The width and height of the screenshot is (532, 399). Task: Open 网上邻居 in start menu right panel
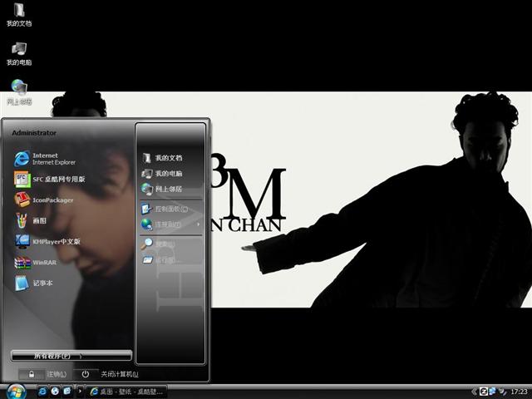coord(162,189)
